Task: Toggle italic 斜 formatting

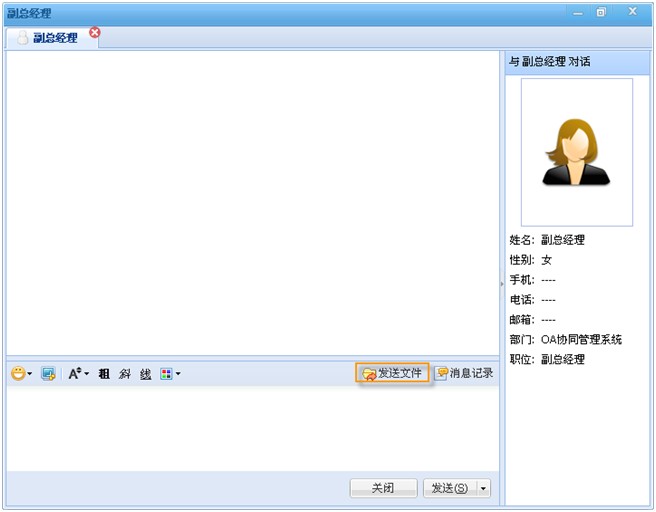Action: pos(125,374)
